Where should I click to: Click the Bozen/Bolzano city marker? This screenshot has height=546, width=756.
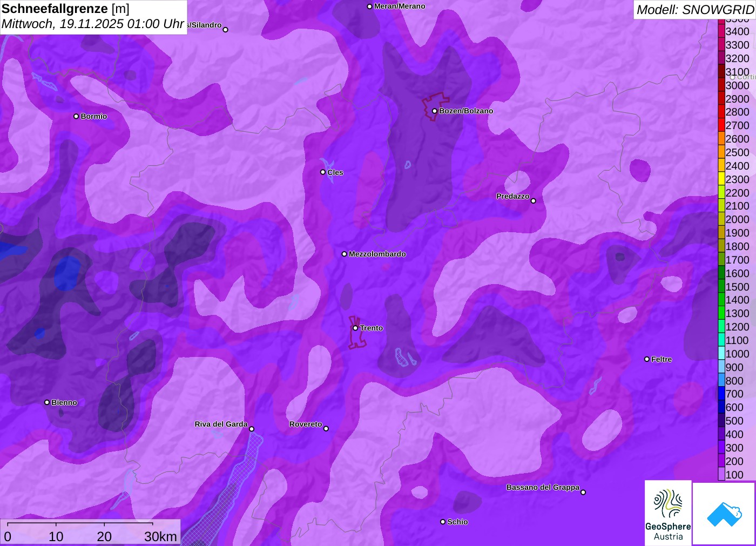point(435,111)
